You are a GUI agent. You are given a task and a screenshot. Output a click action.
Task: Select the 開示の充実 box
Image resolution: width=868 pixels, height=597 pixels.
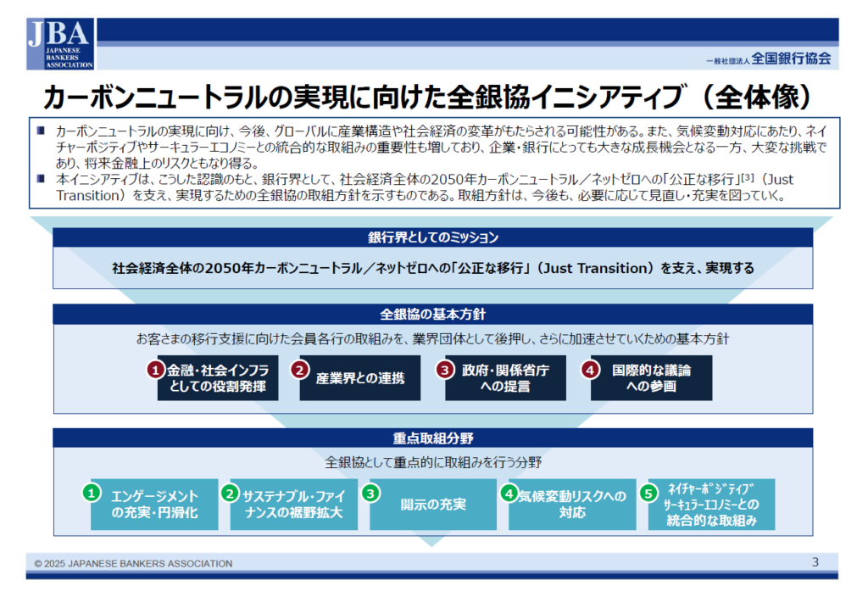coord(433,505)
